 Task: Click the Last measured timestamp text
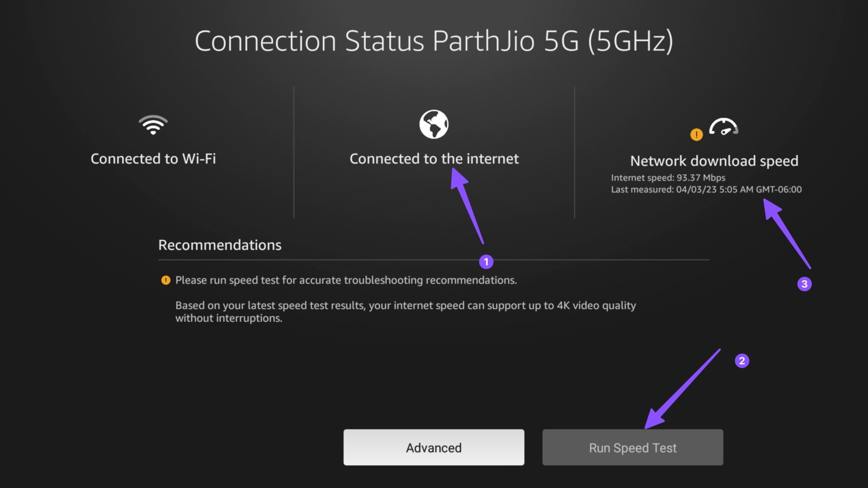click(707, 189)
